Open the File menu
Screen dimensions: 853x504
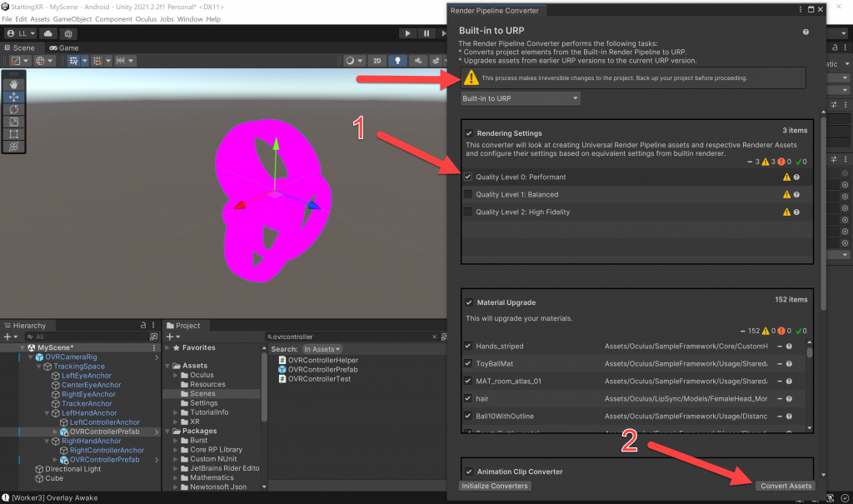coord(7,19)
